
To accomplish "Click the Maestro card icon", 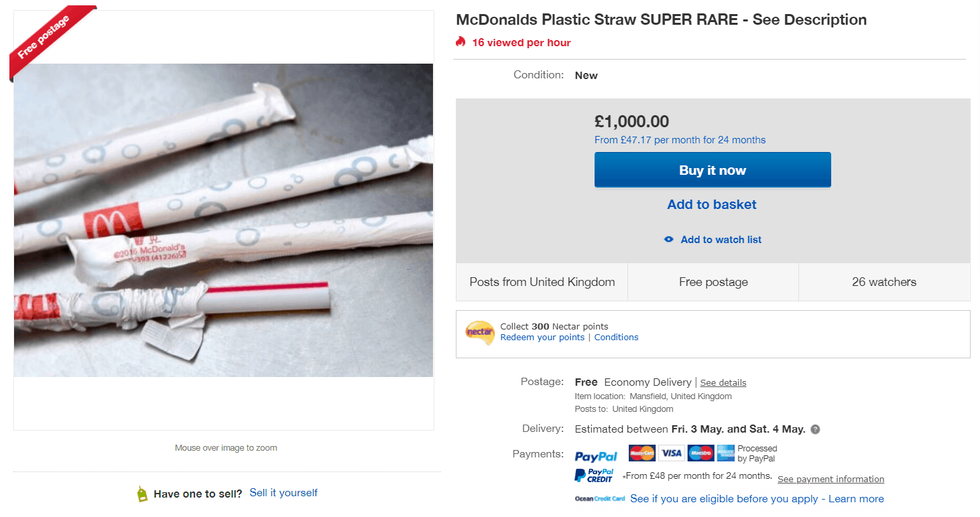I will (700, 453).
